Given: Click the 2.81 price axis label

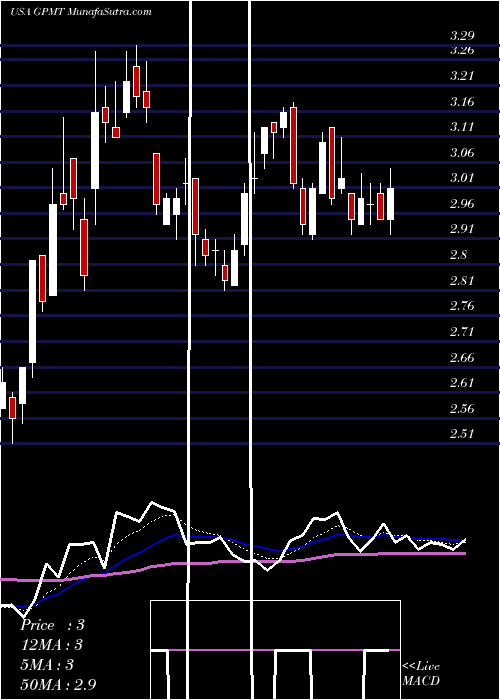Looking at the screenshot, I should click(462, 281).
